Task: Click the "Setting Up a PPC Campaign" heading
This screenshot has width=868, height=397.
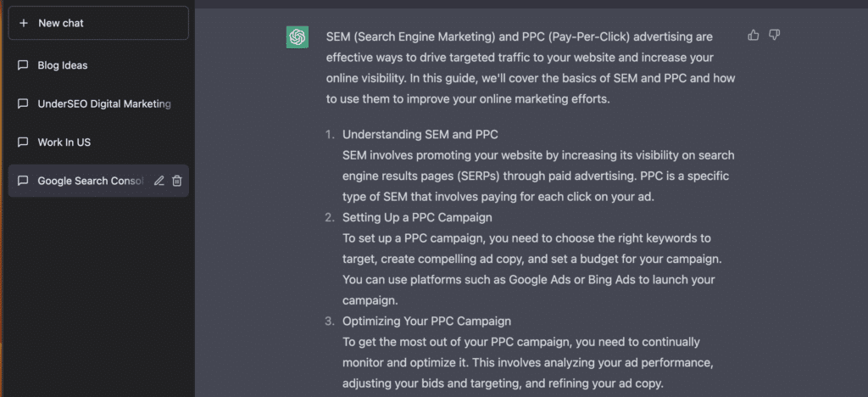Action: (417, 218)
